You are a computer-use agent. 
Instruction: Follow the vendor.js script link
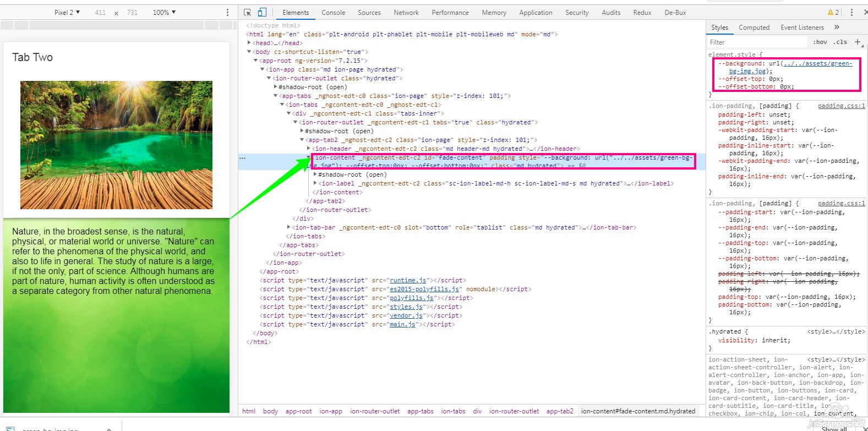coord(406,315)
